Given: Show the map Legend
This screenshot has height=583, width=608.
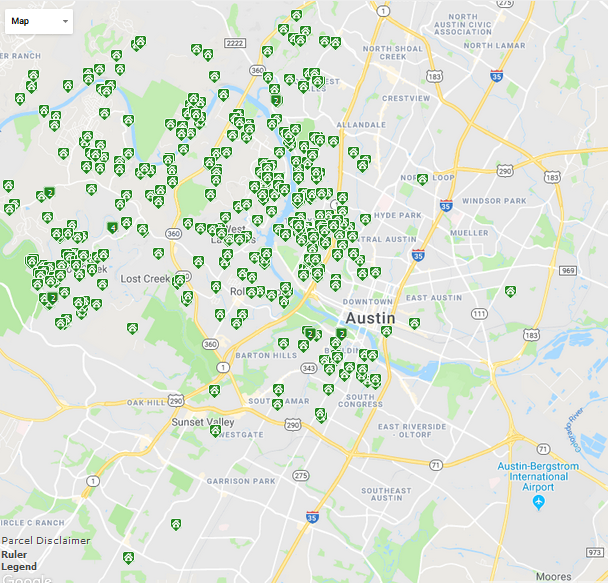Looking at the screenshot, I should click(18, 567).
